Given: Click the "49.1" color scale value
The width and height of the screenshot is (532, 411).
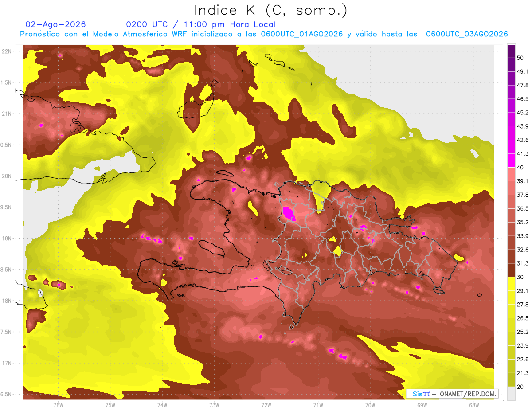Looking at the screenshot, I should [523, 71].
